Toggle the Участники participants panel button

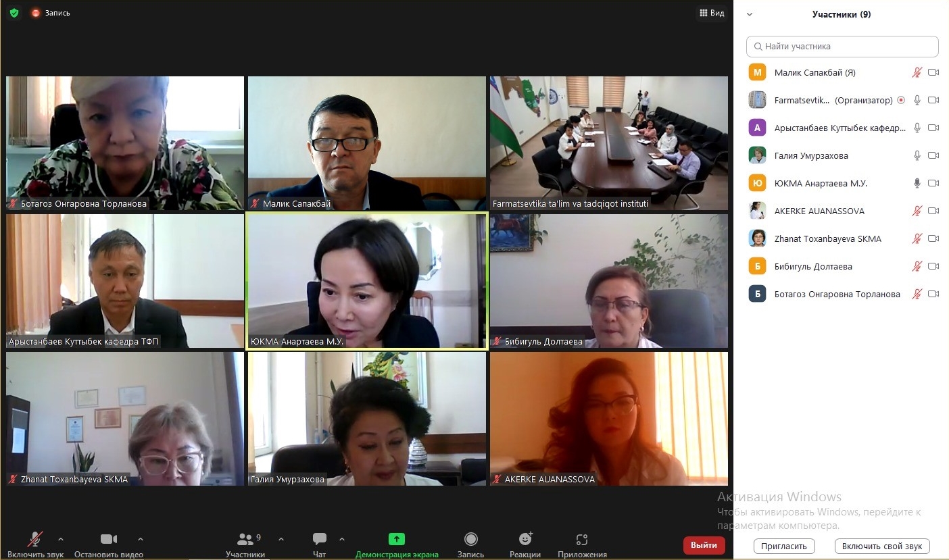coord(245,539)
